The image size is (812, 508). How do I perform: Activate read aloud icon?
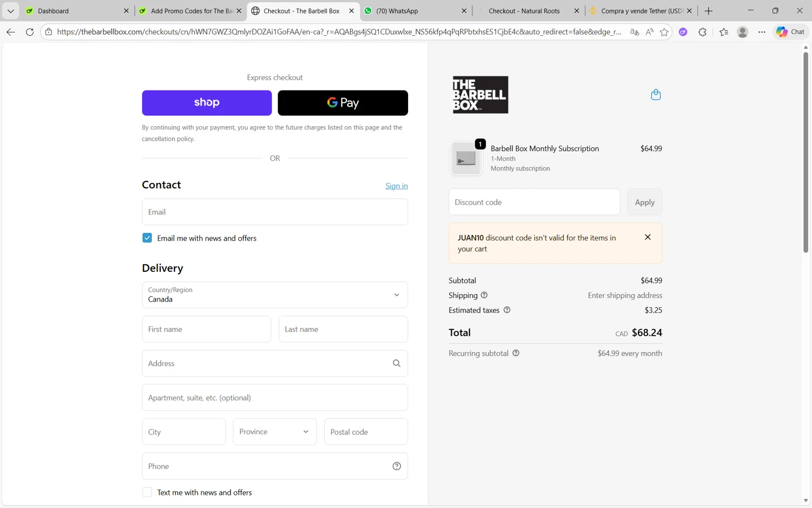pos(649,32)
